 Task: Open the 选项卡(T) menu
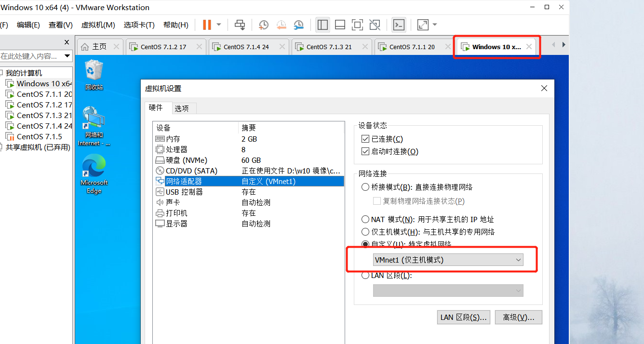pos(139,25)
